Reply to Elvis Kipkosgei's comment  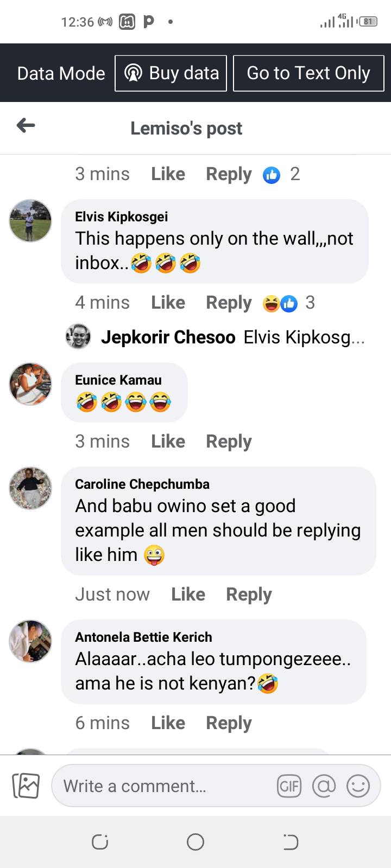tap(229, 303)
